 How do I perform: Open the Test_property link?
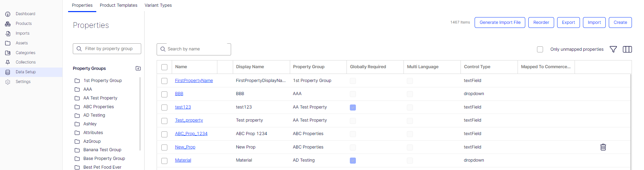tap(189, 120)
